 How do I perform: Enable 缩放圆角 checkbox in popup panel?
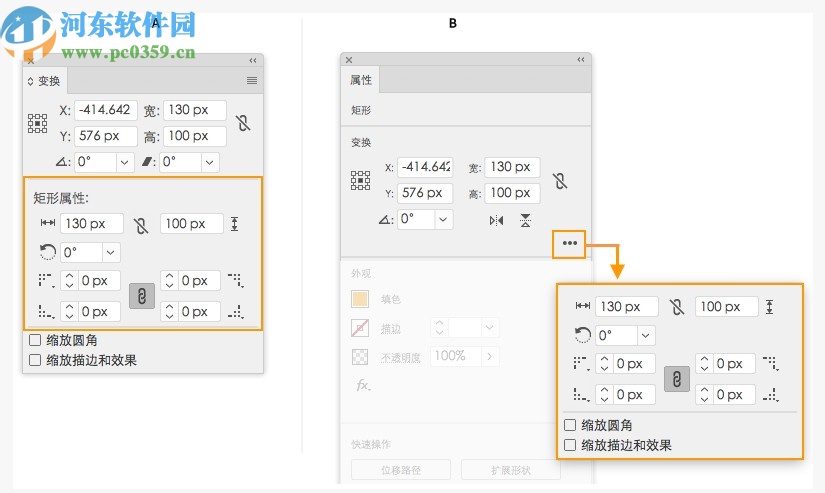(x=570, y=425)
